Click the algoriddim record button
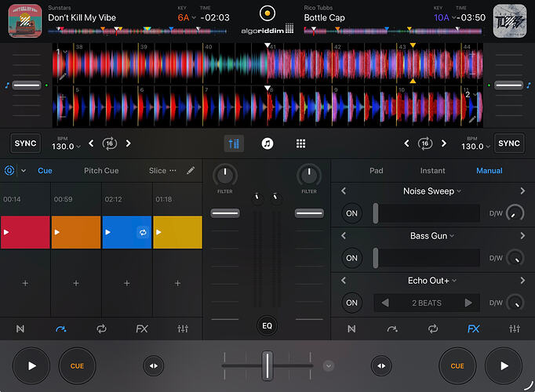The width and height of the screenshot is (535, 392). (x=267, y=13)
